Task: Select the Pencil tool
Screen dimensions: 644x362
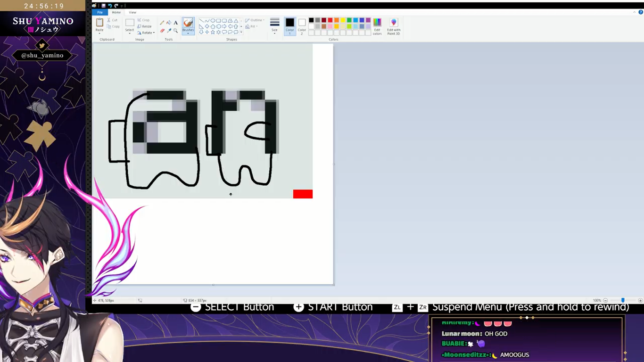Action: 162,23
